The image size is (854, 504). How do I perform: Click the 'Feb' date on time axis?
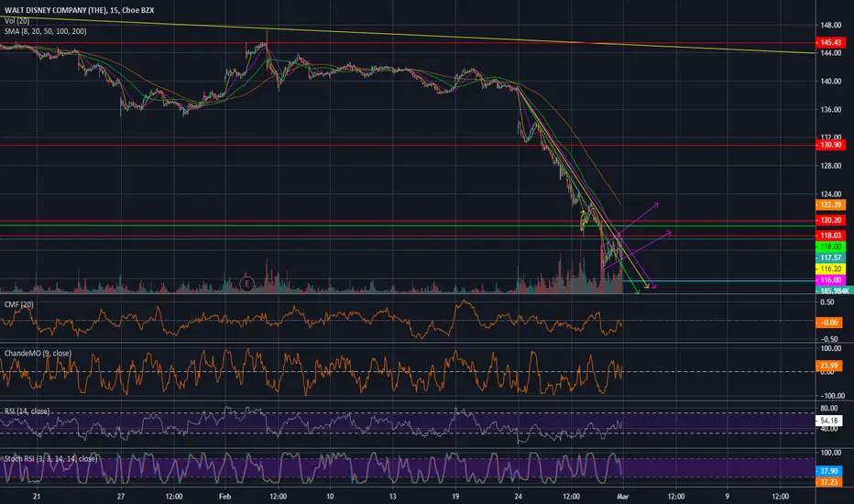[224, 497]
